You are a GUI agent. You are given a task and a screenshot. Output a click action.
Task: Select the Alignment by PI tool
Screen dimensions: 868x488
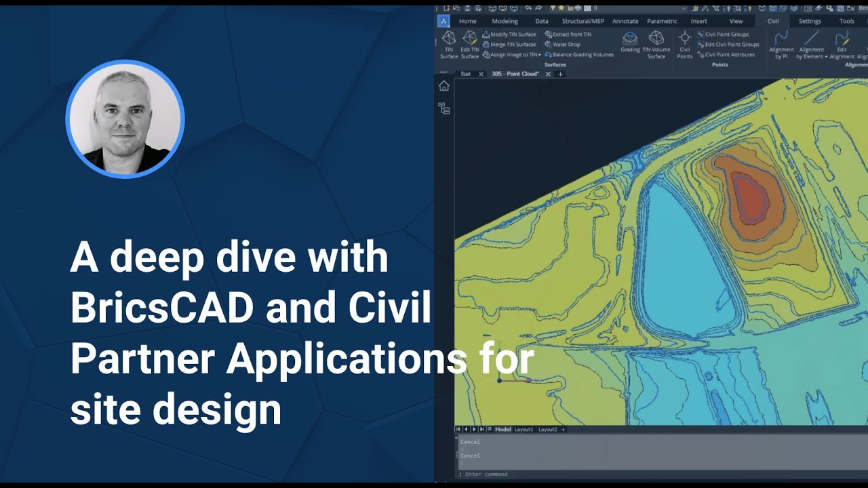(x=781, y=44)
